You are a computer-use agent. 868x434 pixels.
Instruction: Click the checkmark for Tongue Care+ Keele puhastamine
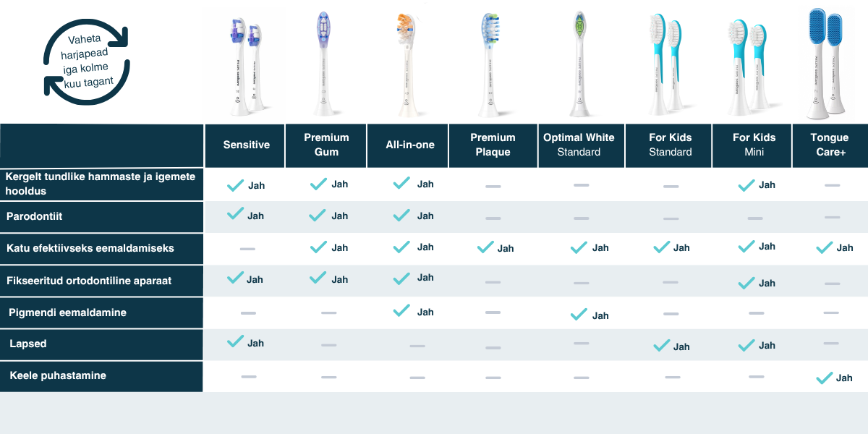[824, 378]
